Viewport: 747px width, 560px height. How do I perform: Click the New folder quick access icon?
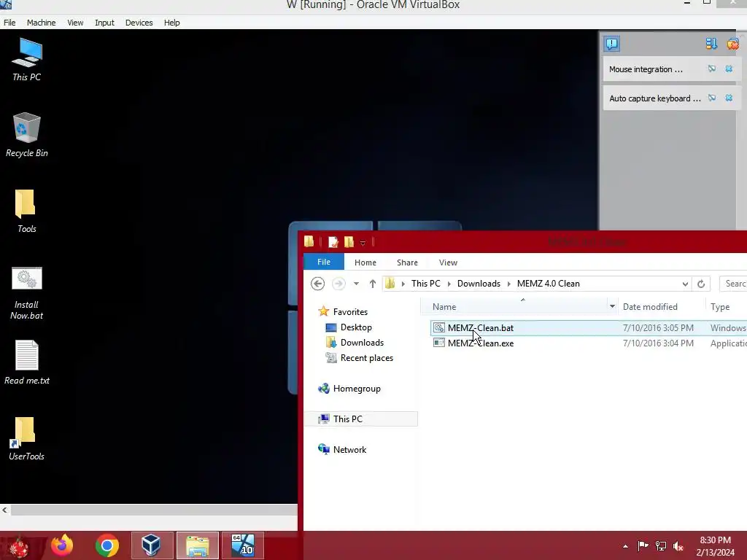tap(349, 242)
